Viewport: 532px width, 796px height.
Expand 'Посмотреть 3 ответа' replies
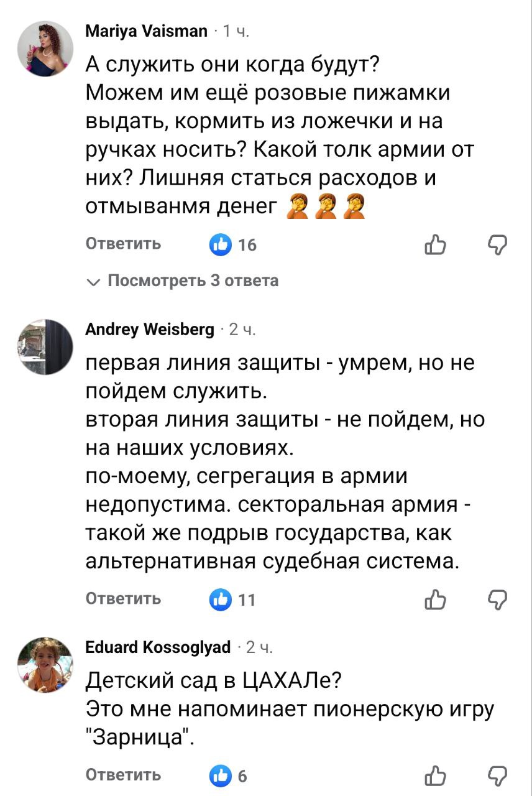pos(193,281)
